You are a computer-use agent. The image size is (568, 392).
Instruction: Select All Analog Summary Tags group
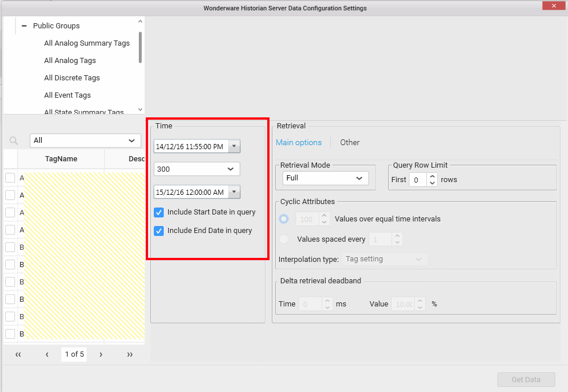coord(87,43)
